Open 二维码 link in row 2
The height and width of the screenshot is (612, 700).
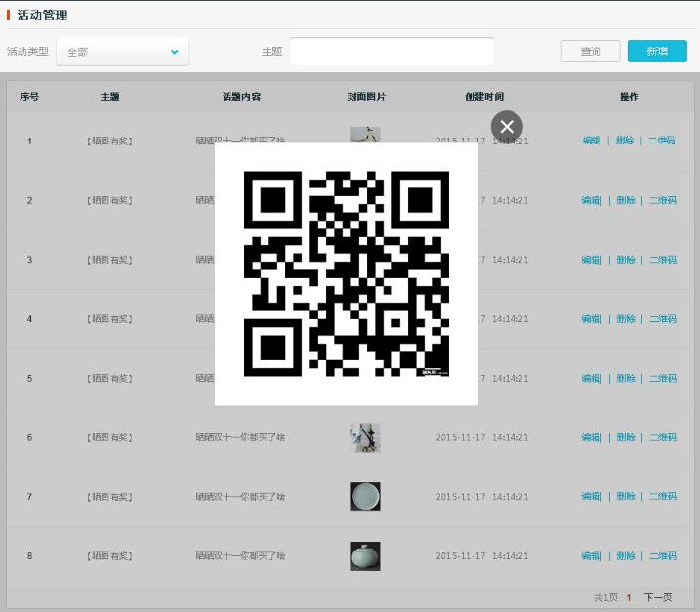pyautogui.click(x=663, y=200)
